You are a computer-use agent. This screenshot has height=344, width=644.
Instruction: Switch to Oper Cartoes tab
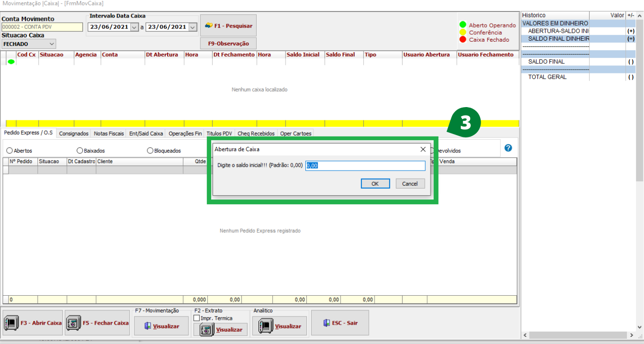(x=296, y=134)
